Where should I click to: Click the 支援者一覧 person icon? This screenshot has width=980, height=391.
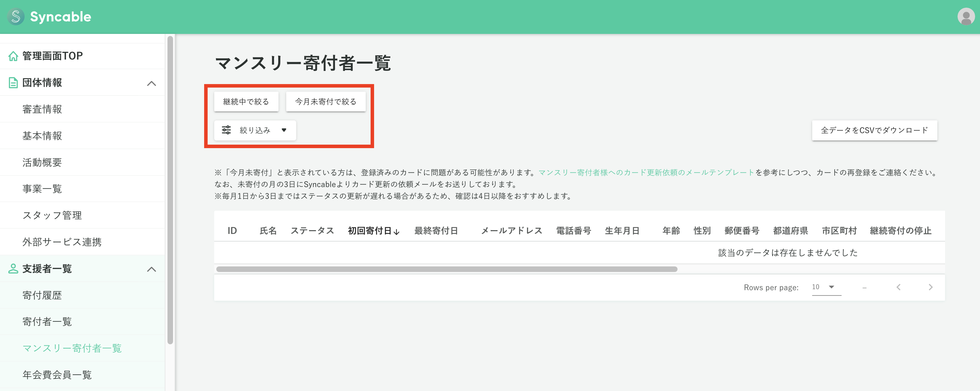(13, 269)
